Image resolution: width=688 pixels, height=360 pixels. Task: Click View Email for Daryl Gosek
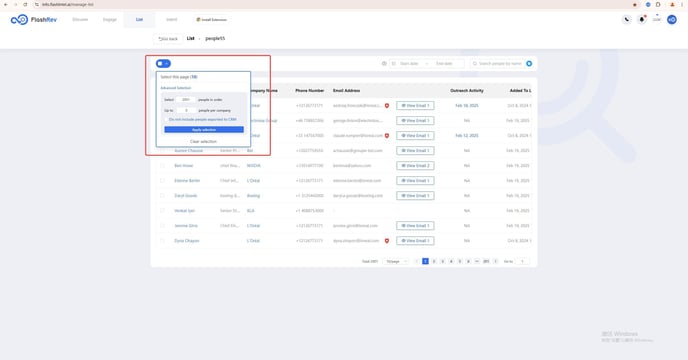415,195
